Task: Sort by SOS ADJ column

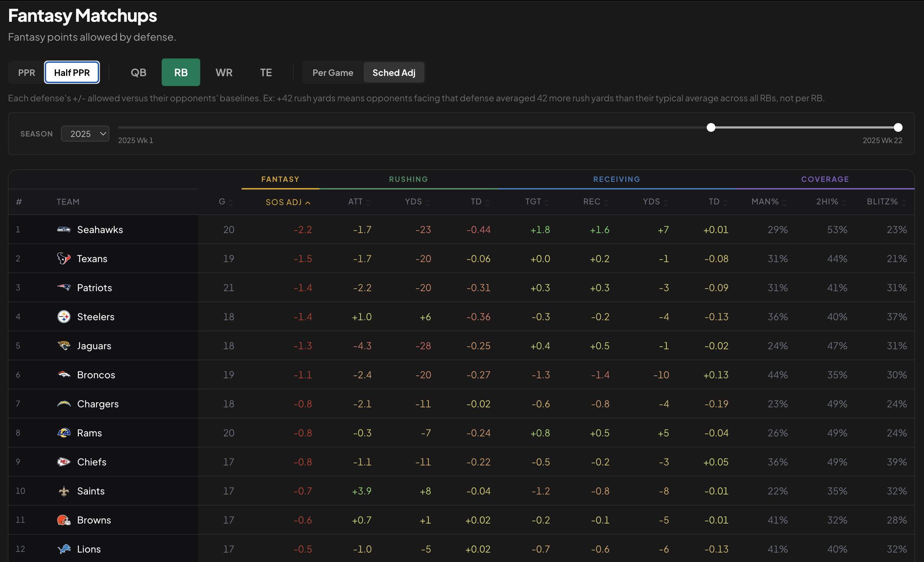Action: (x=288, y=202)
